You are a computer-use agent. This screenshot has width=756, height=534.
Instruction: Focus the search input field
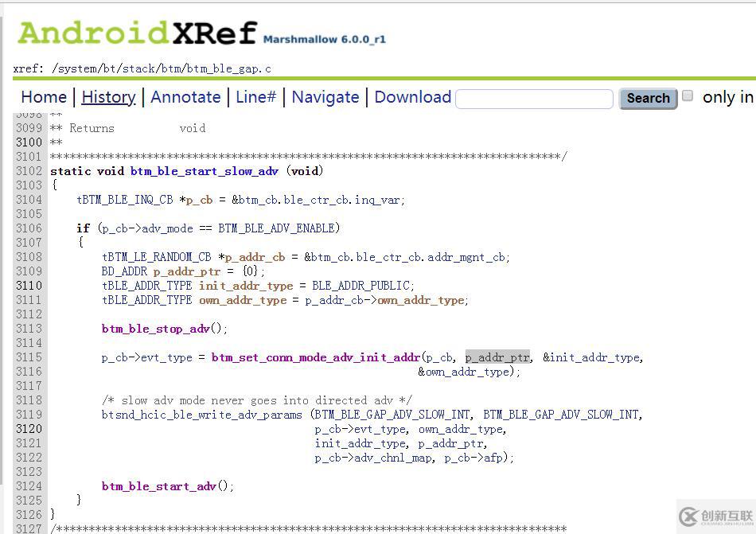534,99
